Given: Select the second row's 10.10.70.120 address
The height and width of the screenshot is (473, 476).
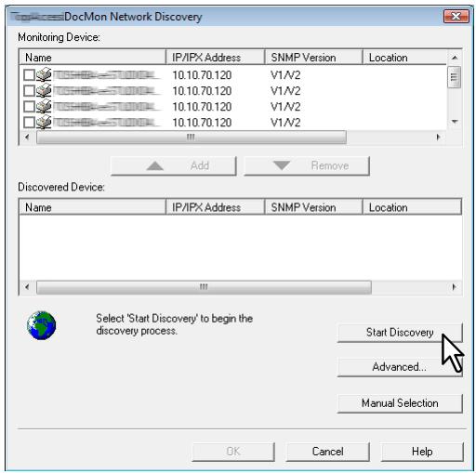Looking at the screenshot, I should pyautogui.click(x=202, y=91).
